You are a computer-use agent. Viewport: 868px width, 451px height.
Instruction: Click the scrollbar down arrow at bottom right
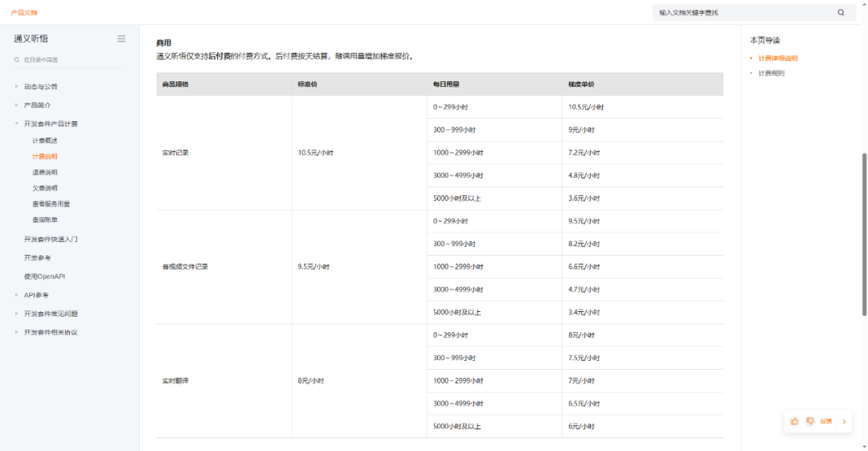864,447
